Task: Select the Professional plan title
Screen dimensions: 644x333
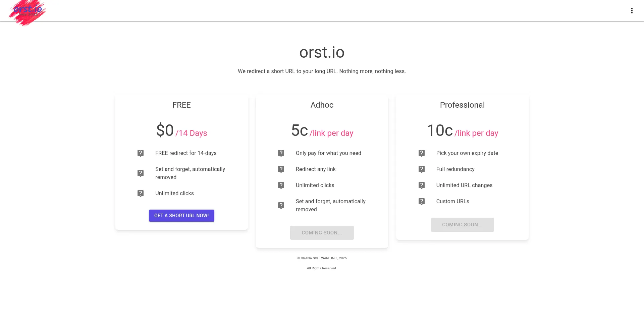Action: [x=462, y=105]
